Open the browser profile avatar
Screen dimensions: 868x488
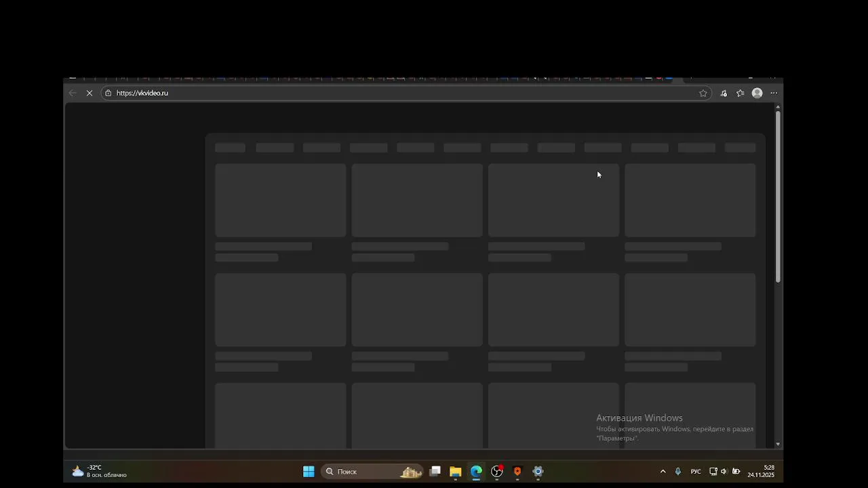pyautogui.click(x=757, y=93)
